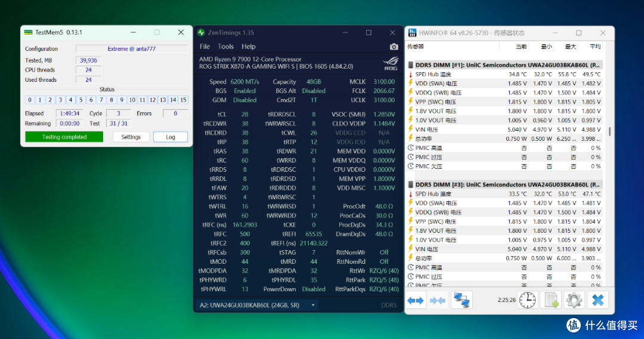Click the Capacity value 48GB

314,82
